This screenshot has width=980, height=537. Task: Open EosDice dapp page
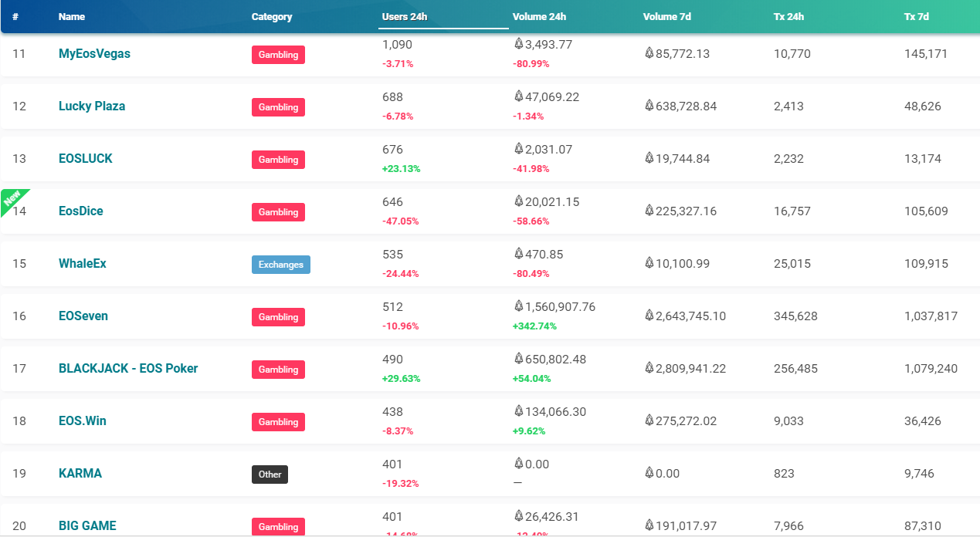tap(81, 211)
